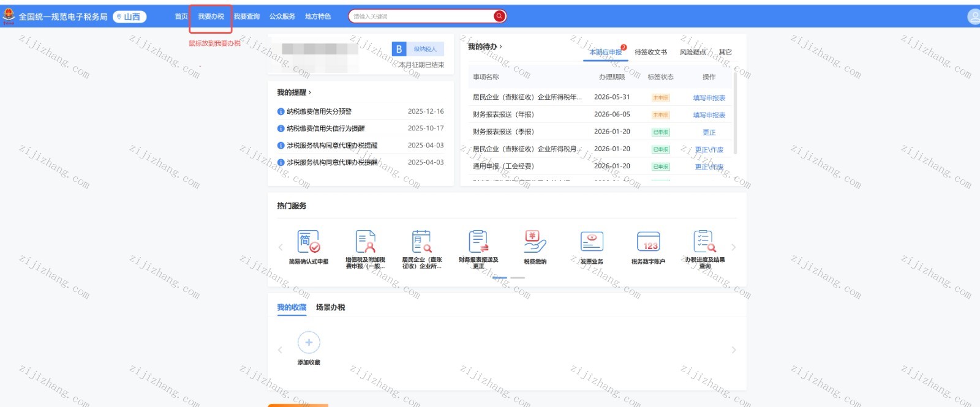Open the 山西 region selector
Screen dimensions: 980x407
tap(130, 17)
